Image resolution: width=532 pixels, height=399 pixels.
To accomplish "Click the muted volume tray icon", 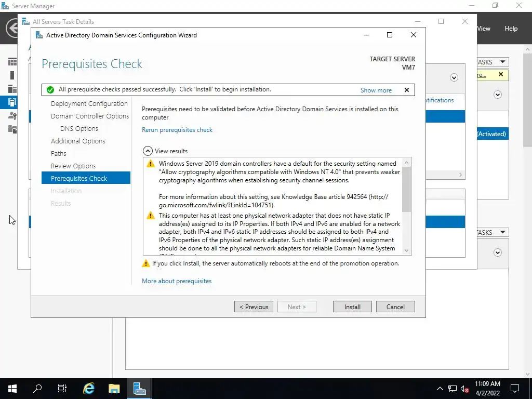I will click(x=465, y=389).
